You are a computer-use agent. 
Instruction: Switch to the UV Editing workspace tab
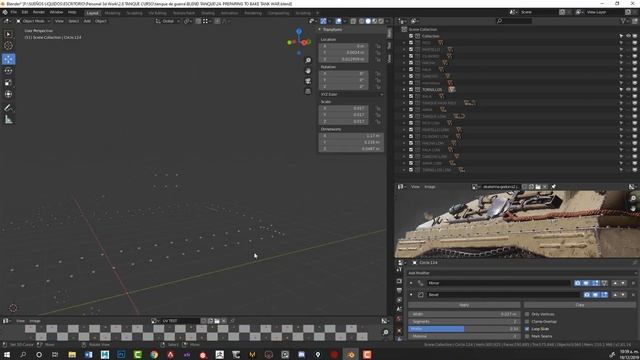click(x=158, y=13)
